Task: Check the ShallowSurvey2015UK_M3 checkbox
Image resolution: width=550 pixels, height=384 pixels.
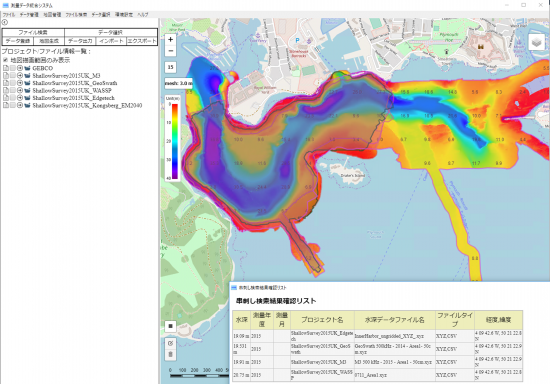Action: click(13, 75)
